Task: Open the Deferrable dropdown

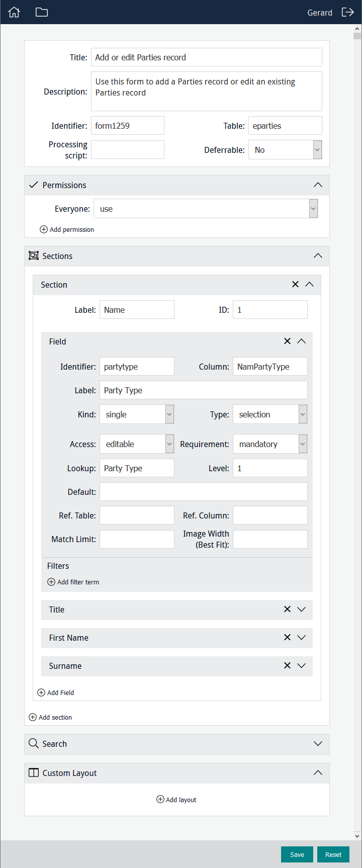Action: click(x=317, y=150)
